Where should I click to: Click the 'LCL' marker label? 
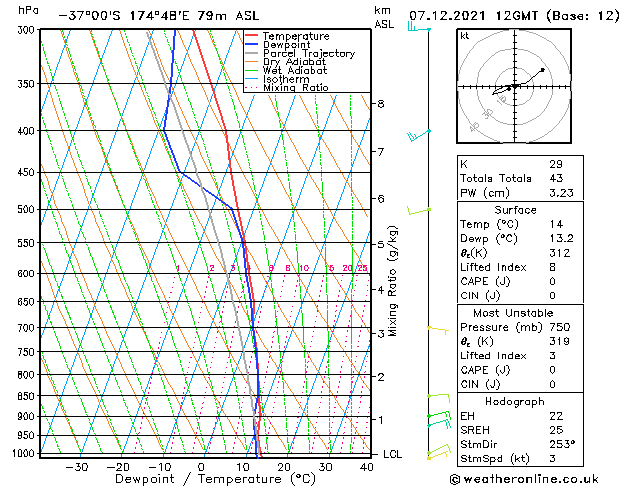coord(392,454)
